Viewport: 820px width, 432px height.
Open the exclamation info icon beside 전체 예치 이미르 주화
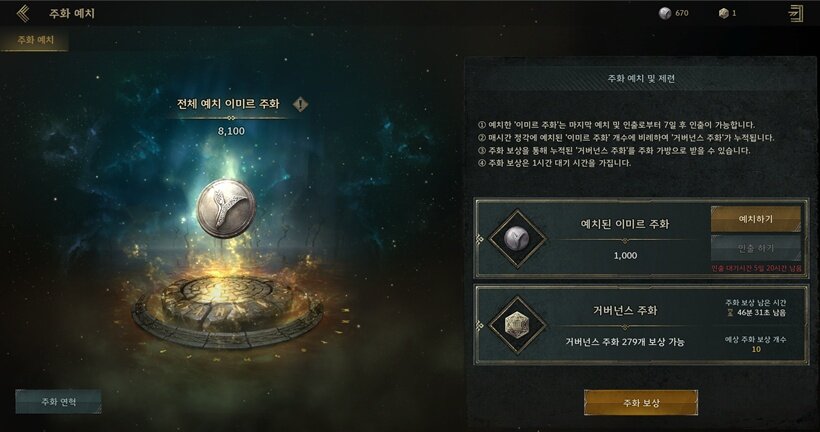[x=300, y=104]
